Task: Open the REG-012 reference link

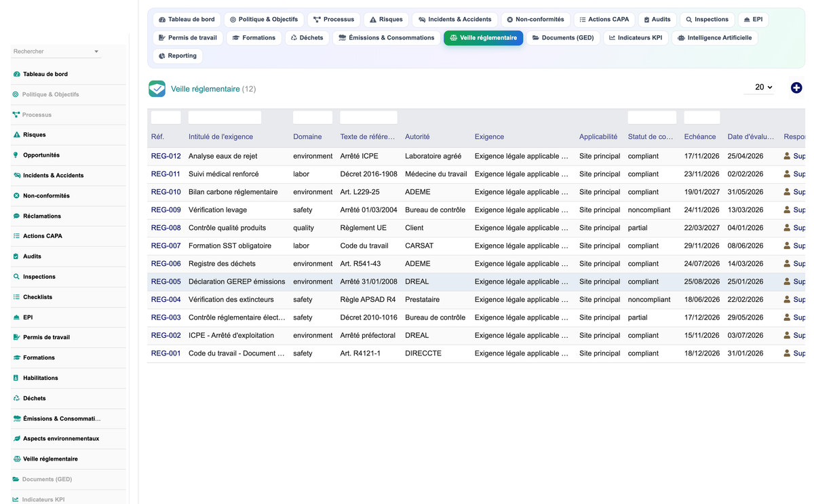Action: [x=166, y=156]
